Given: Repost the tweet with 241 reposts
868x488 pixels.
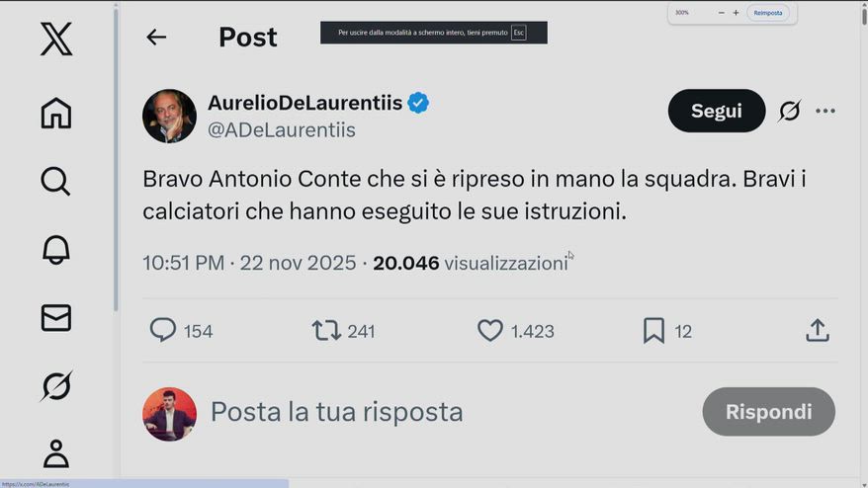Looking at the screenshot, I should [x=326, y=330].
